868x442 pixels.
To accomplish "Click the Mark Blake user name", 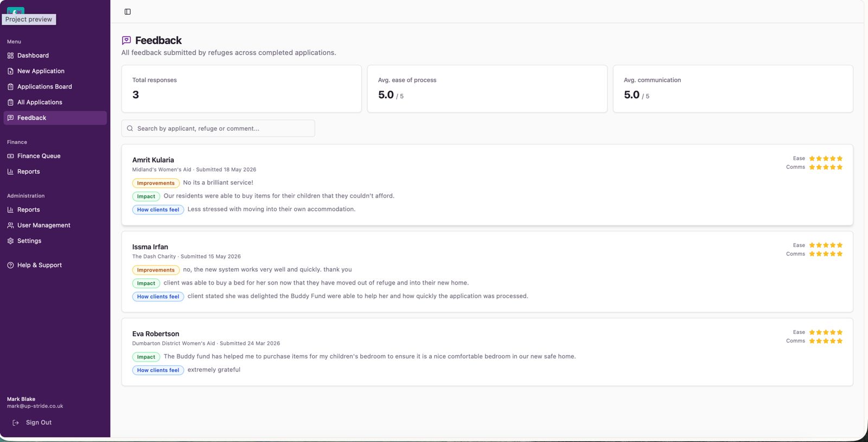I will pos(21,399).
